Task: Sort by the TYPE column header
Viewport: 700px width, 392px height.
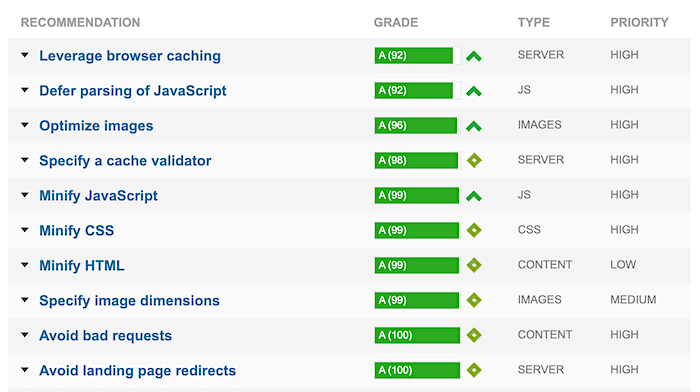Action: pos(534,22)
